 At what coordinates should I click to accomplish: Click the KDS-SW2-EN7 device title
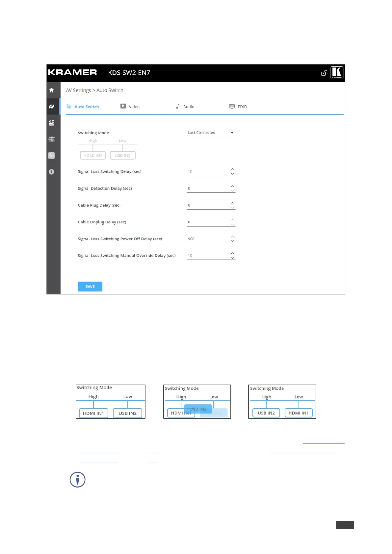pyautogui.click(x=129, y=73)
